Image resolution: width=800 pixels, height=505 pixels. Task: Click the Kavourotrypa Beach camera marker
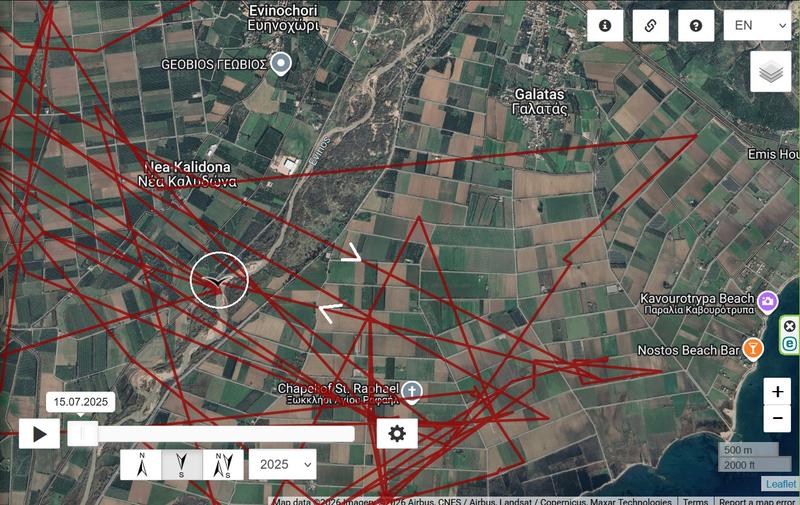767,301
